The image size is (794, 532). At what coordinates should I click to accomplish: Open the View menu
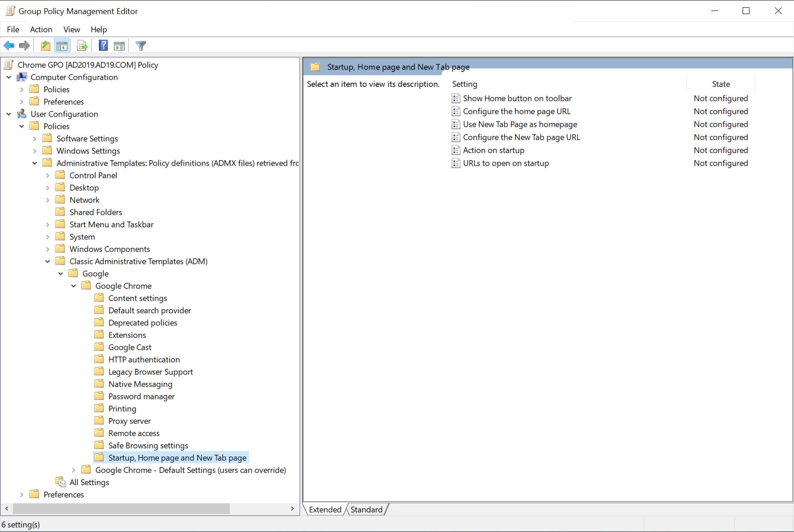pos(71,30)
